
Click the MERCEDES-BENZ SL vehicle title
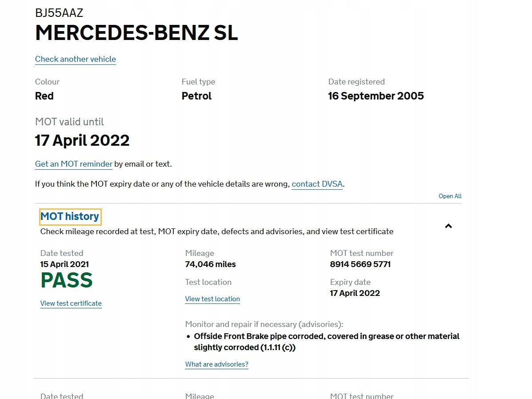136,33
